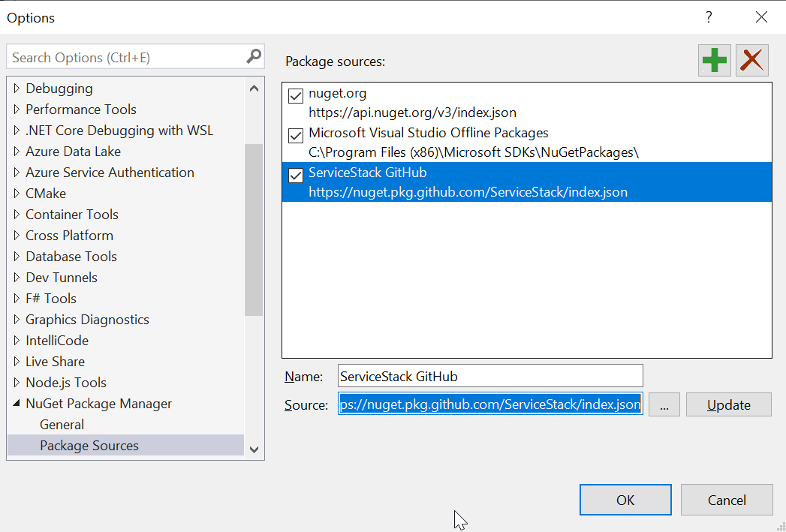The height and width of the screenshot is (532, 786).
Task: Remove the selected source with the red X
Action: [752, 61]
